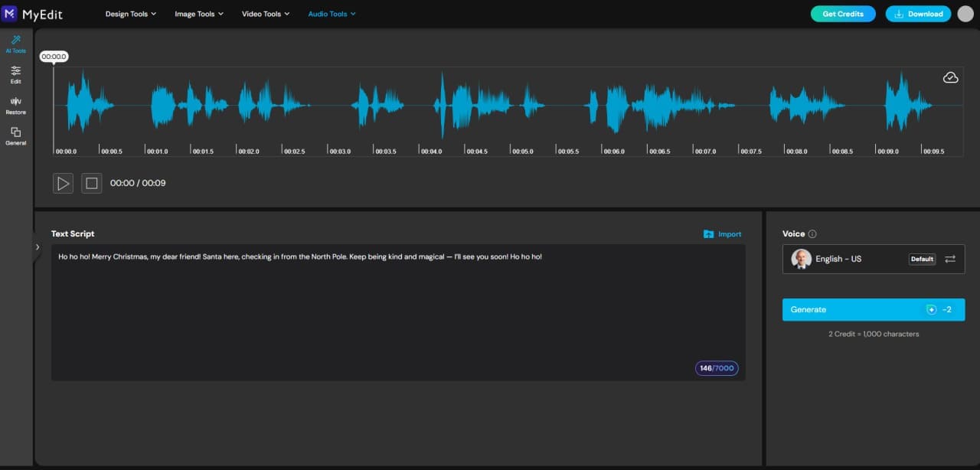Open the Image Tools dropdown menu
The width and height of the screenshot is (980, 470).
(x=199, y=14)
